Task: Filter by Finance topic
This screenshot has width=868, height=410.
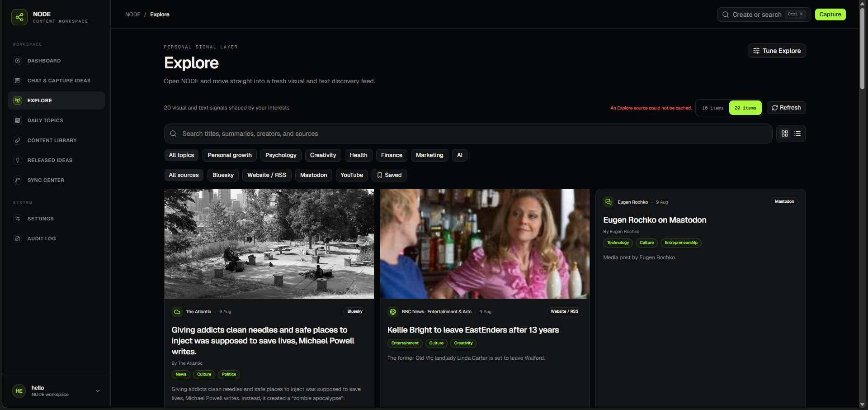Action: point(392,155)
